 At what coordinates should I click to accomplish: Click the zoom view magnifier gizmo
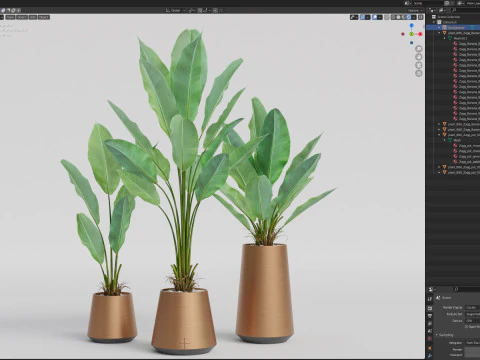coord(419,49)
